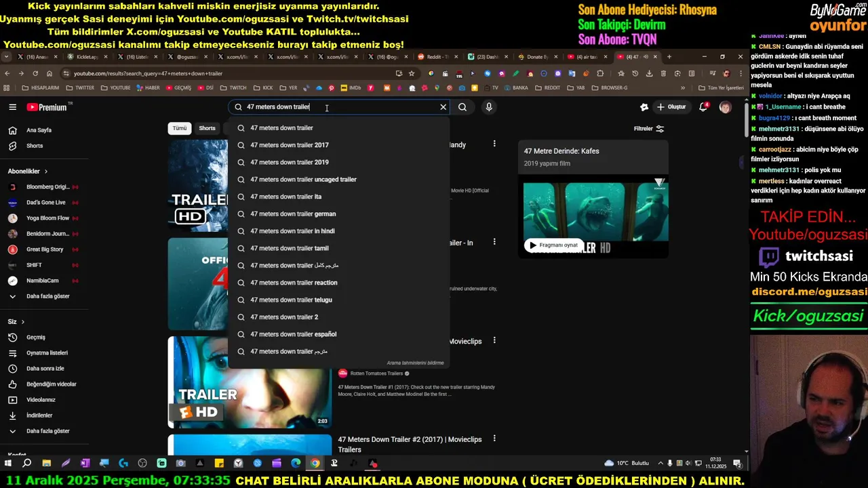
Task: Open İndirilenler downloads in sidebar
Action: 44,415
